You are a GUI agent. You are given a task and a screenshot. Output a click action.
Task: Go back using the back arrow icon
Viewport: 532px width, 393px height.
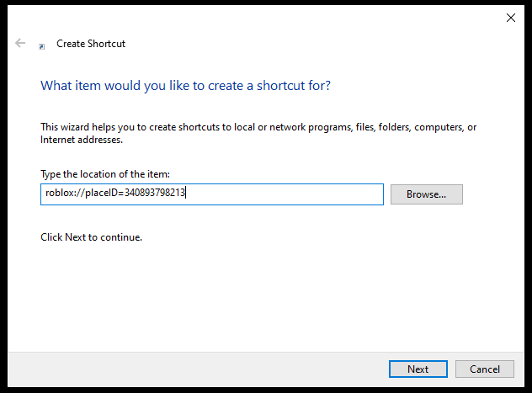(20, 43)
